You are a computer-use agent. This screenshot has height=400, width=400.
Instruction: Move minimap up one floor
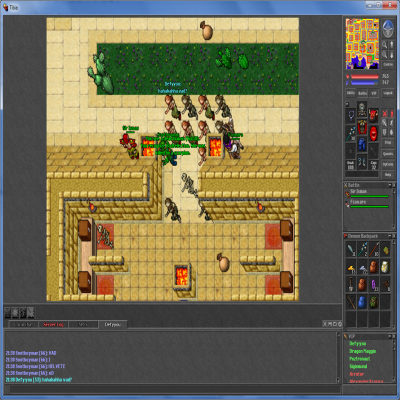point(392,44)
